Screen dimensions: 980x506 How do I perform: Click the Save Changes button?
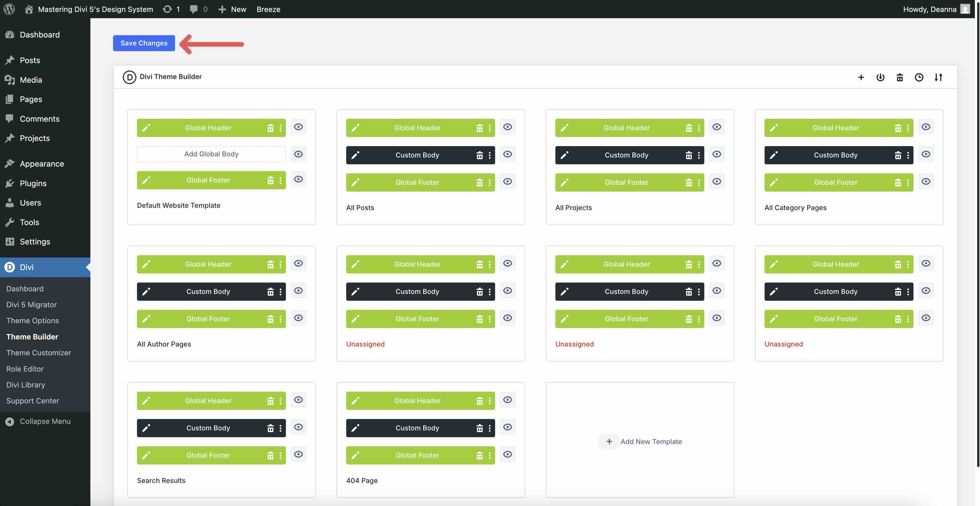(144, 43)
